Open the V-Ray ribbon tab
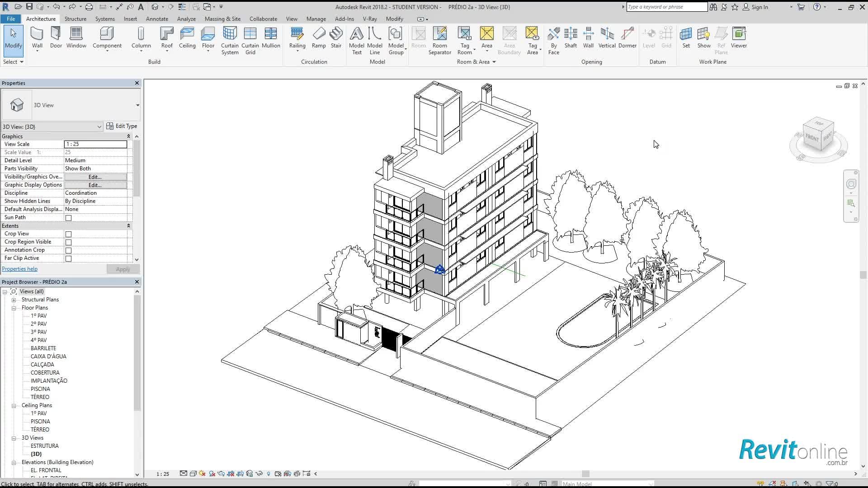The image size is (868, 488). (x=370, y=19)
